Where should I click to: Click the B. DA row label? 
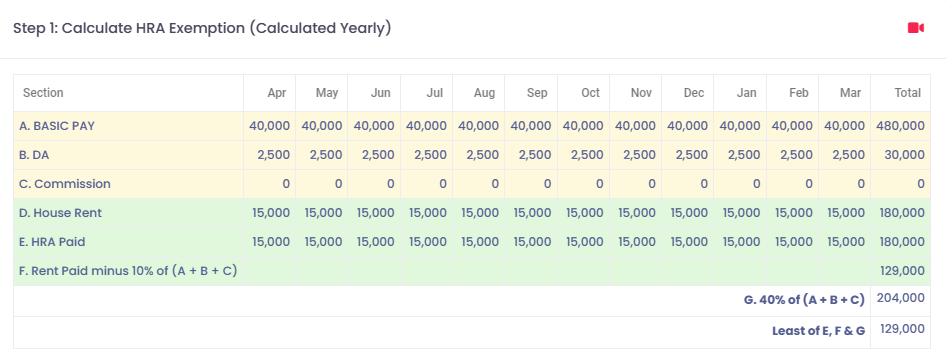click(34, 155)
